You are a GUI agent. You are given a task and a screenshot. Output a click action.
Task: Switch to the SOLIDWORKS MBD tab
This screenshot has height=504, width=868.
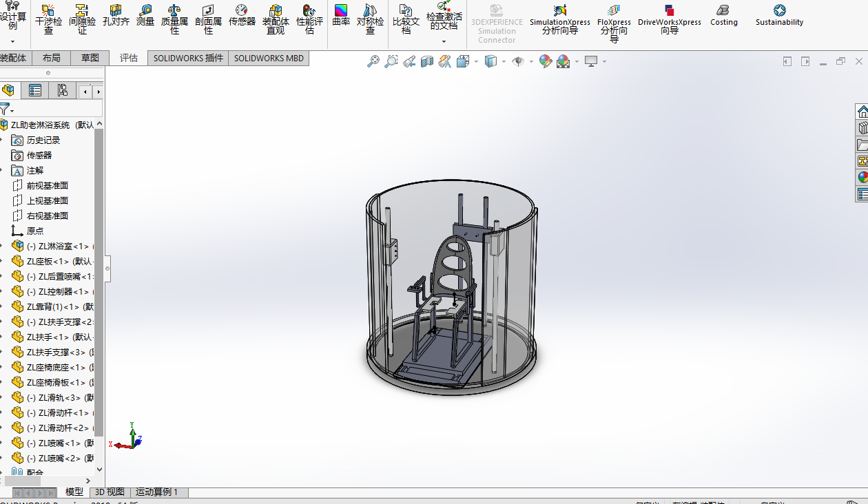[x=269, y=58]
